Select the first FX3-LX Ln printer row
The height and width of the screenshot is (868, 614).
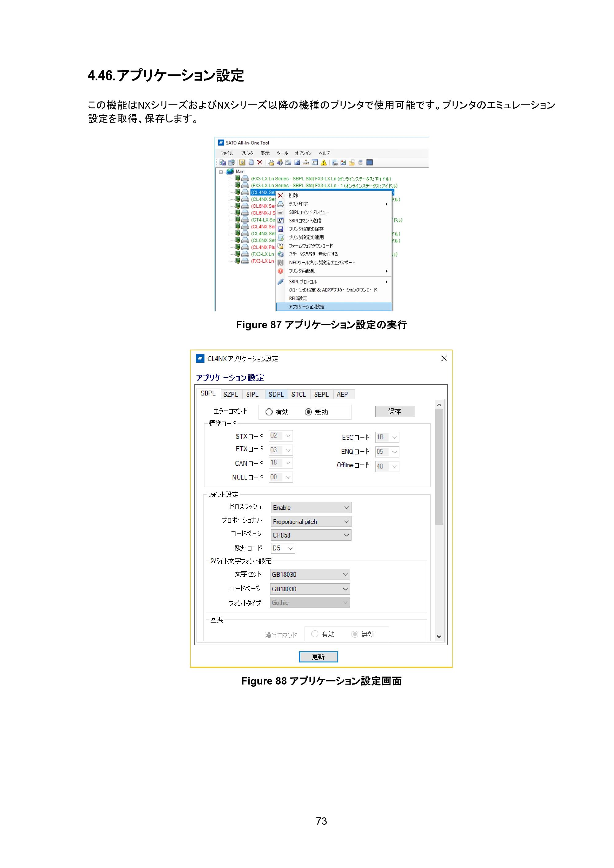click(x=321, y=179)
